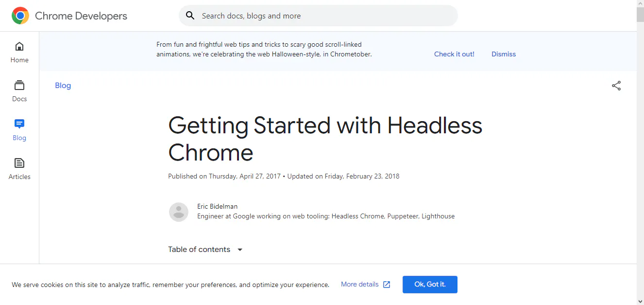Go to Home from the navigation rail
The height and width of the screenshot is (305, 644).
[19, 52]
